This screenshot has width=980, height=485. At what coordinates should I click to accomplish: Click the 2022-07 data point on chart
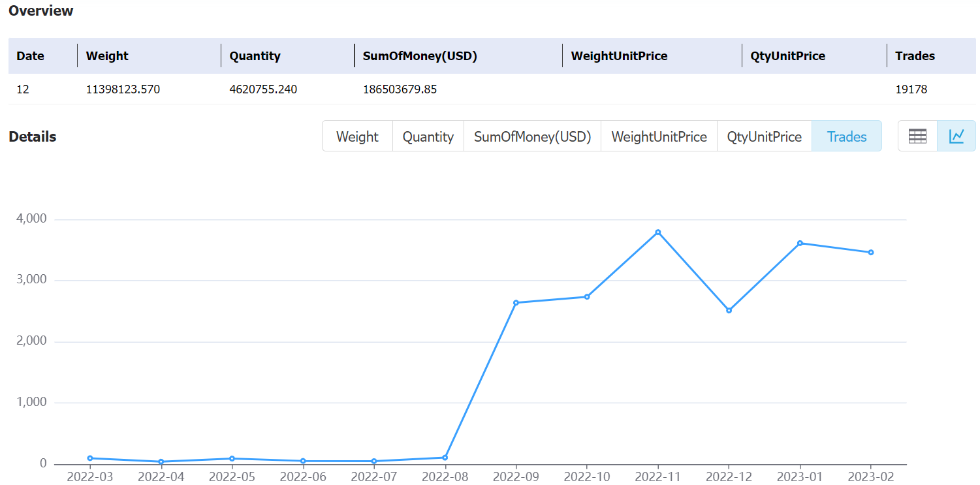[x=374, y=461]
